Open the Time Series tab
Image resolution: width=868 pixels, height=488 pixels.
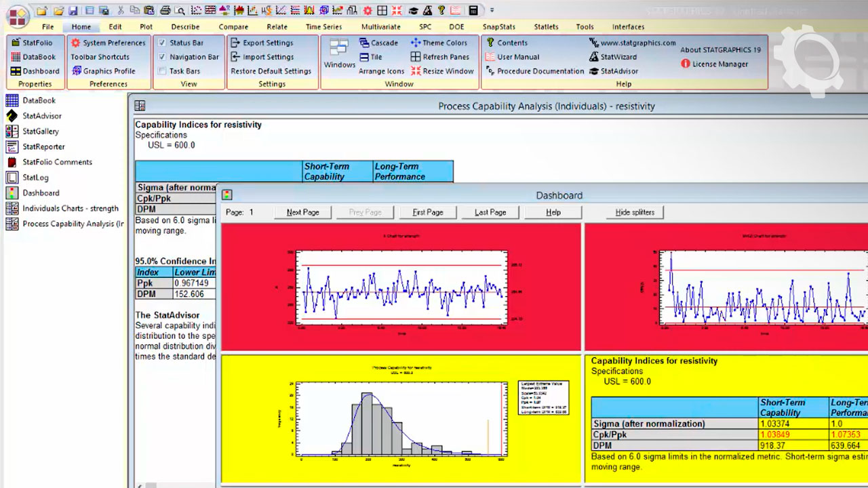[x=323, y=27]
